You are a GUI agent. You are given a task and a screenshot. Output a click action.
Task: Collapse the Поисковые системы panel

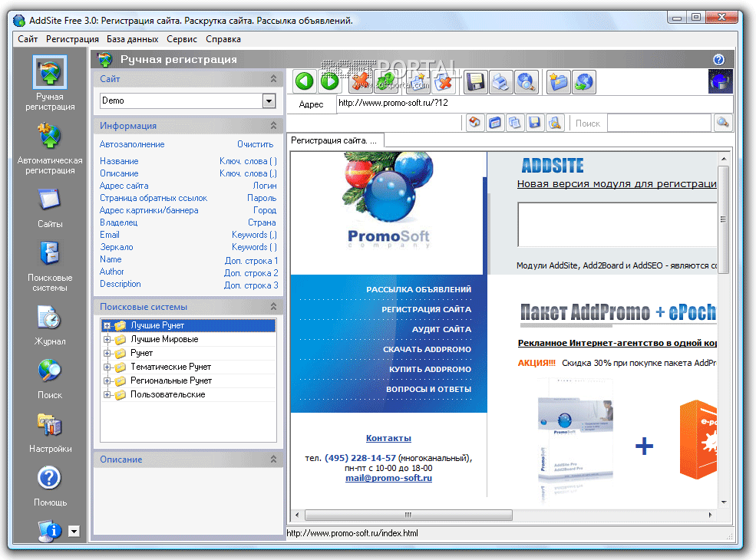[x=273, y=307]
